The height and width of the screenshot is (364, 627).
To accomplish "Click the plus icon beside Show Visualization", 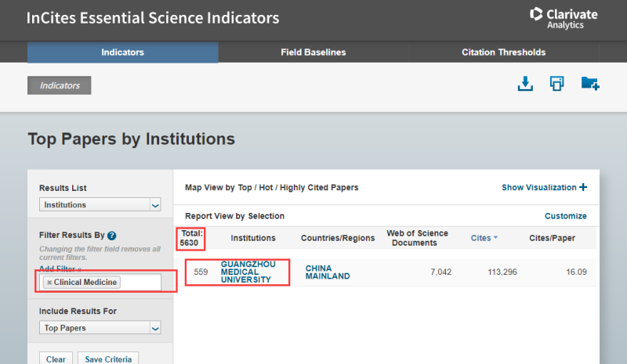I will click(582, 187).
